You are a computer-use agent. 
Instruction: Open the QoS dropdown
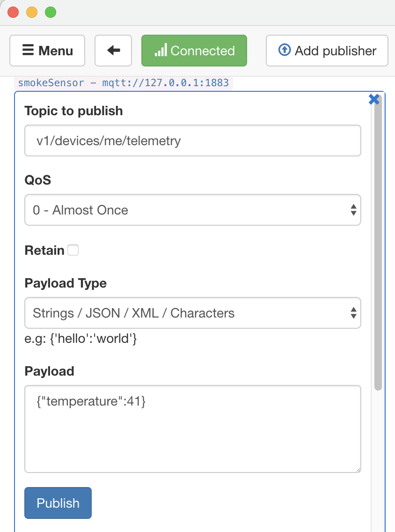click(193, 210)
